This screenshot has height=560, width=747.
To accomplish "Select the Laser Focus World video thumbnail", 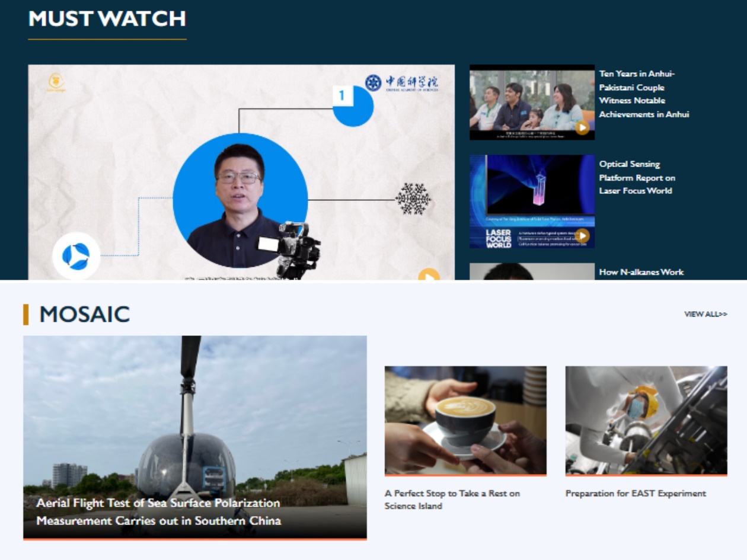I will pos(531,201).
